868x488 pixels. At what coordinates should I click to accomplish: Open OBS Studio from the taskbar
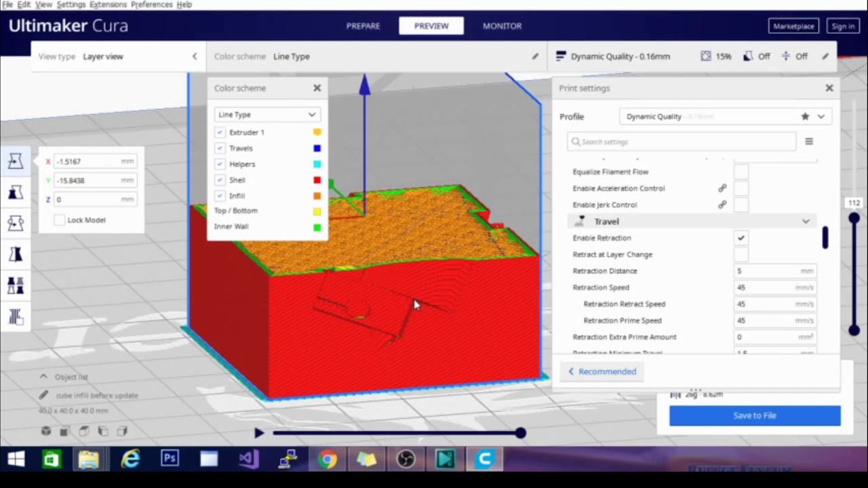(406, 460)
